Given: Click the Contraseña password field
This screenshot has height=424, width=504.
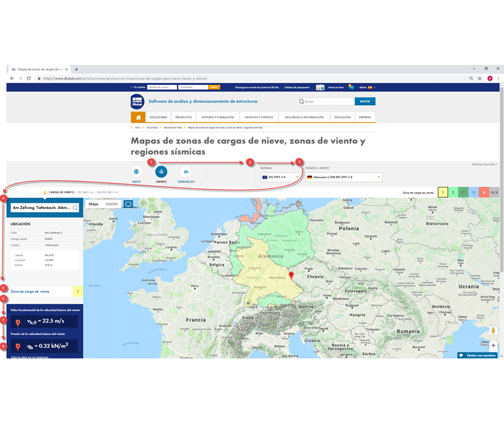Looking at the screenshot, I should (193, 87).
